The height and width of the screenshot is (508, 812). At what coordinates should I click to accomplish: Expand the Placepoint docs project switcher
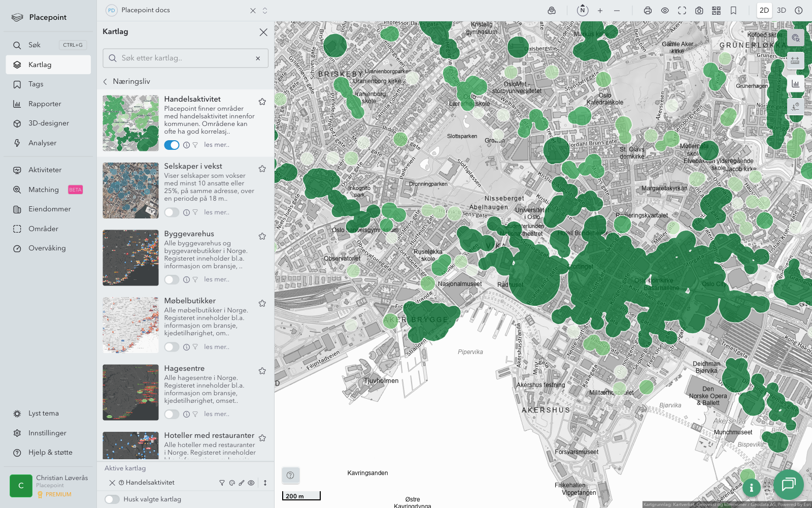265,10
